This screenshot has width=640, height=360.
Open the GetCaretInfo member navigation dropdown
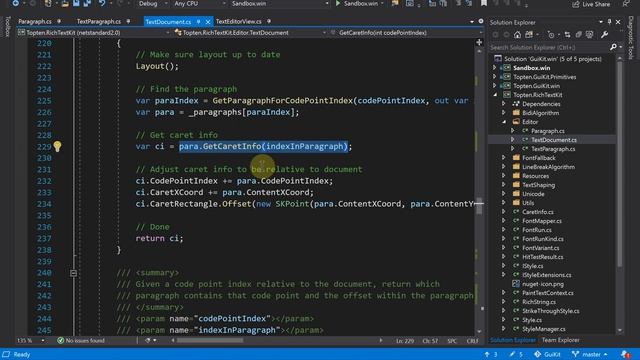[x=406, y=33]
